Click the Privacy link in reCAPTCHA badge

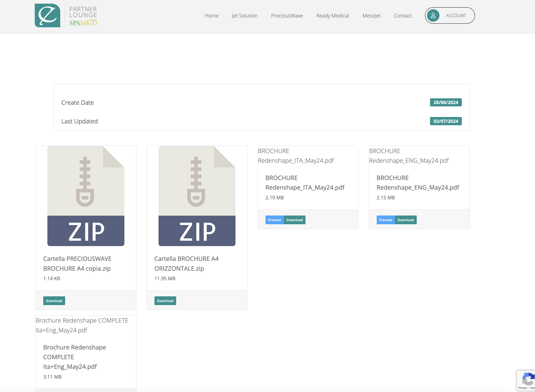523,388
